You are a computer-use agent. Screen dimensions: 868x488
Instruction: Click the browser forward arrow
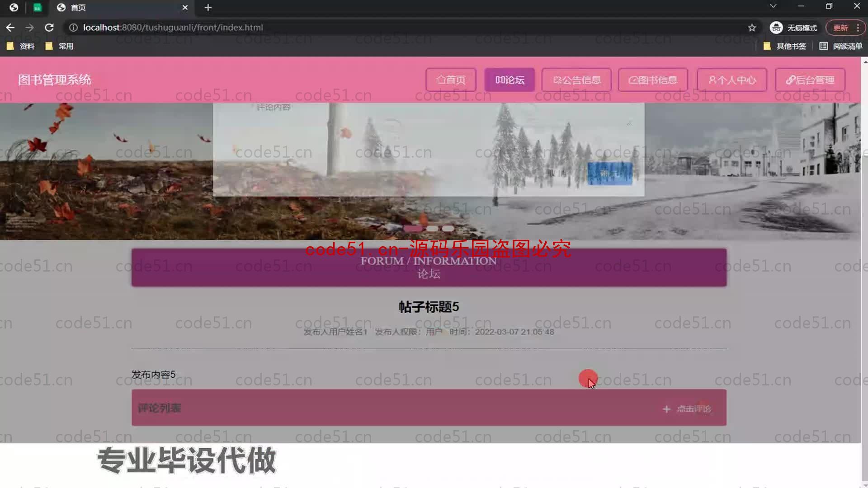point(30,28)
